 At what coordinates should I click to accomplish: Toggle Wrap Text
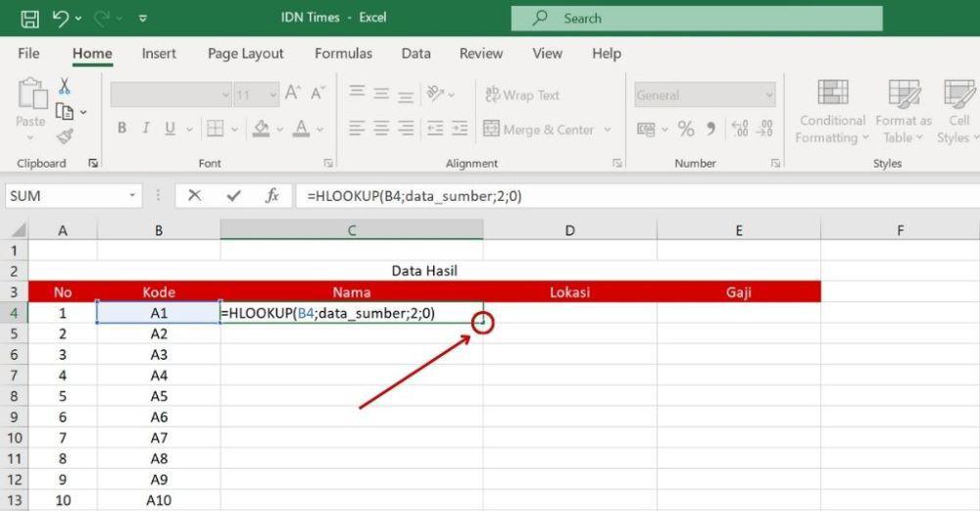tap(522, 95)
